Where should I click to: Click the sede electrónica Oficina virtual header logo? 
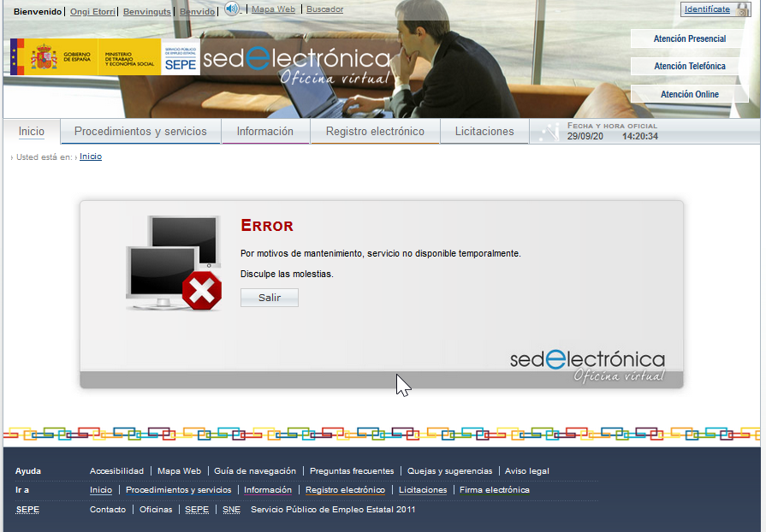[296, 66]
